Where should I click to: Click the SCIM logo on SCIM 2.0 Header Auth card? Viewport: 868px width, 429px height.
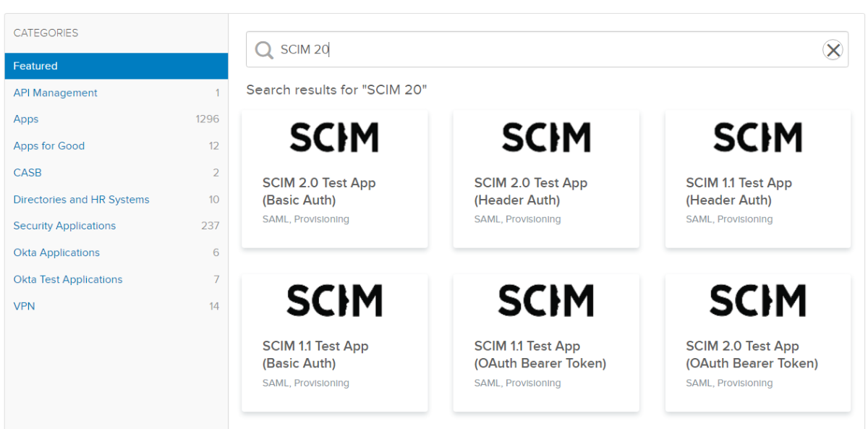pyautogui.click(x=546, y=137)
